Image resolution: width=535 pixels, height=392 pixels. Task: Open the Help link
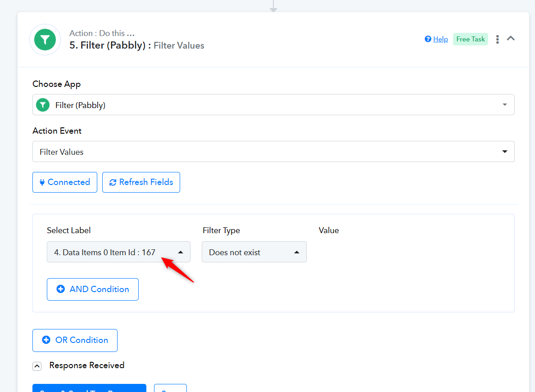(440, 39)
